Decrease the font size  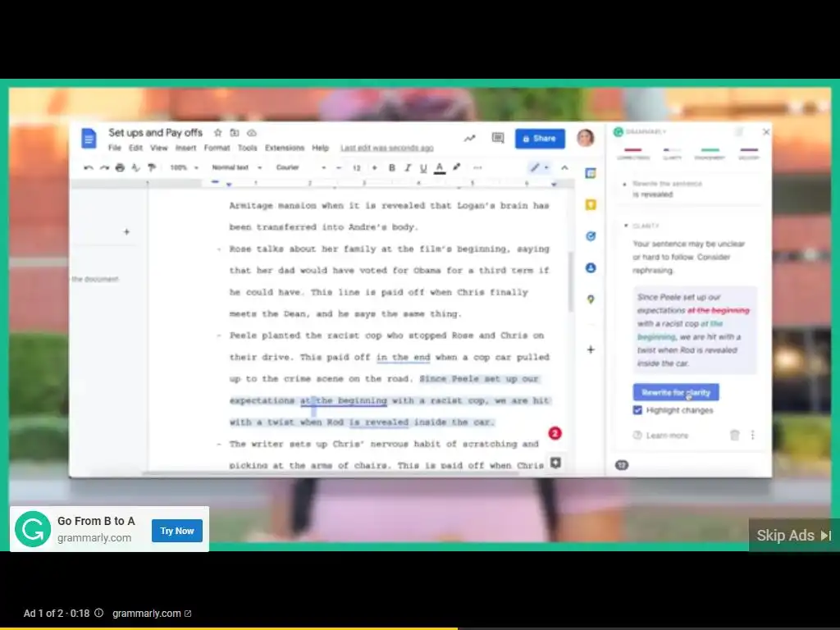339,167
